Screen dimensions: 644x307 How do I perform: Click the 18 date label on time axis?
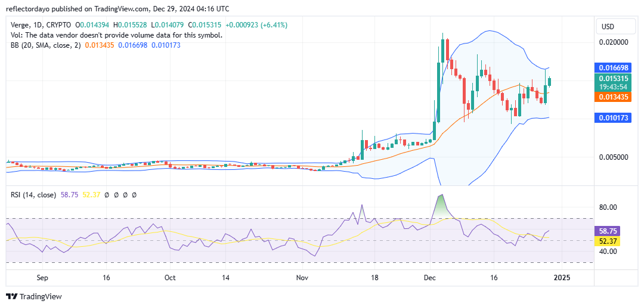pos(374,277)
